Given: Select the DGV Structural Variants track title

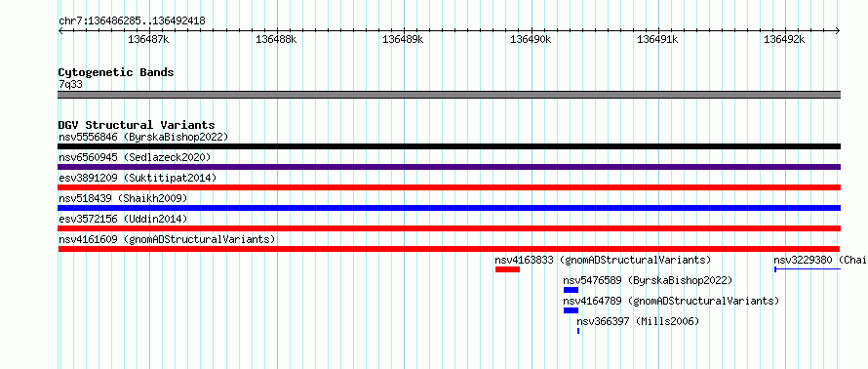Looking at the screenshot, I should pos(137,125).
